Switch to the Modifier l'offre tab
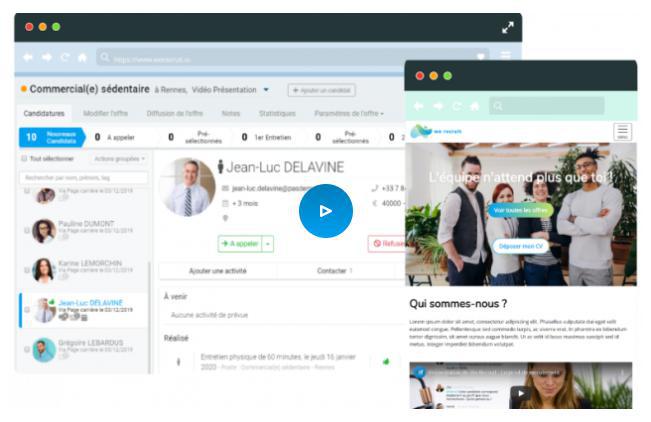 pos(105,113)
